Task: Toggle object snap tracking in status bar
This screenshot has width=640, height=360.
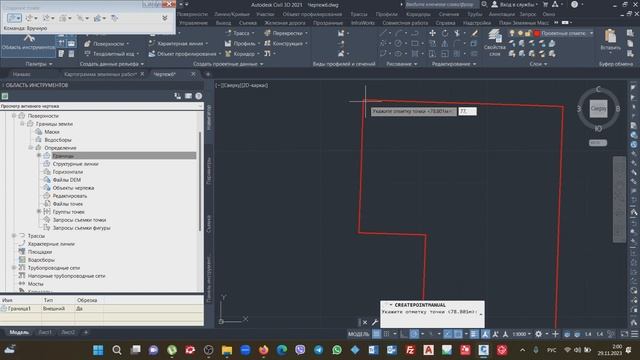Action: tap(448, 334)
